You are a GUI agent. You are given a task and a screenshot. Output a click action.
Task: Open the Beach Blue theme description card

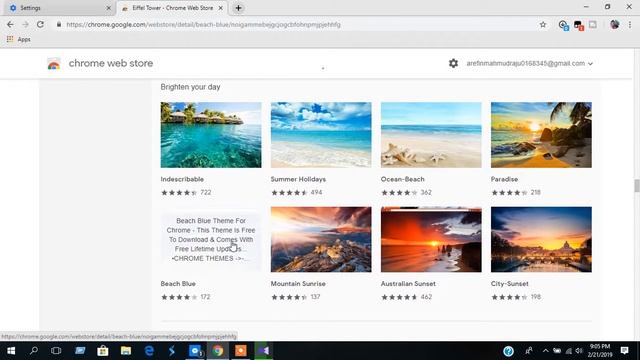click(211, 239)
